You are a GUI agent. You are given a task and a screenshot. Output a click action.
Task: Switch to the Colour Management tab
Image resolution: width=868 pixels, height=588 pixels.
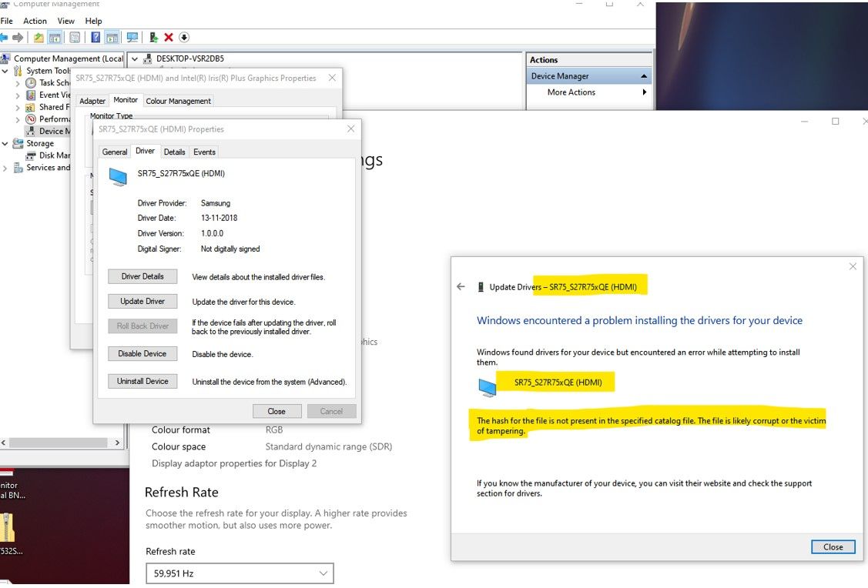pyautogui.click(x=178, y=101)
